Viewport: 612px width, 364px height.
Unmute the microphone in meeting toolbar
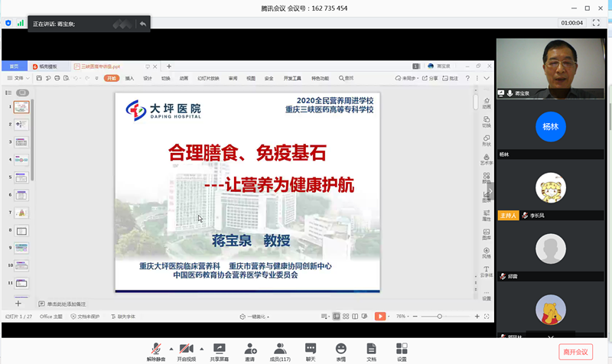tap(155, 349)
